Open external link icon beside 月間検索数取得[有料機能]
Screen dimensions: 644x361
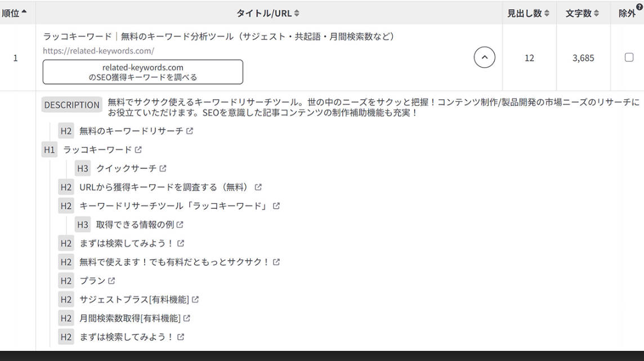tap(186, 318)
